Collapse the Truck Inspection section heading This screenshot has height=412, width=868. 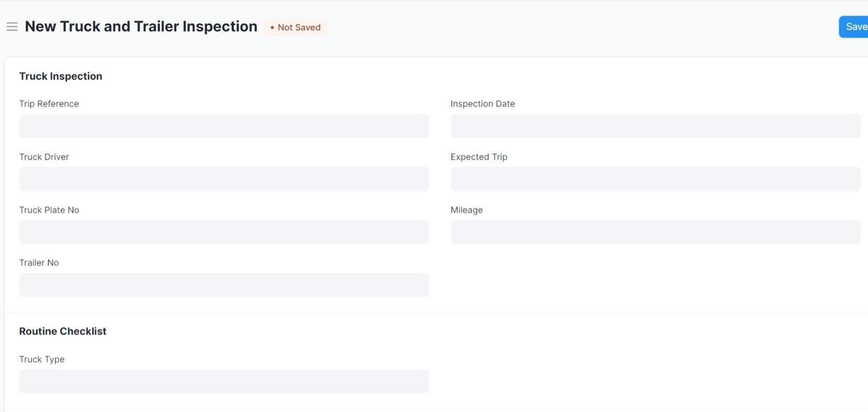tap(61, 77)
